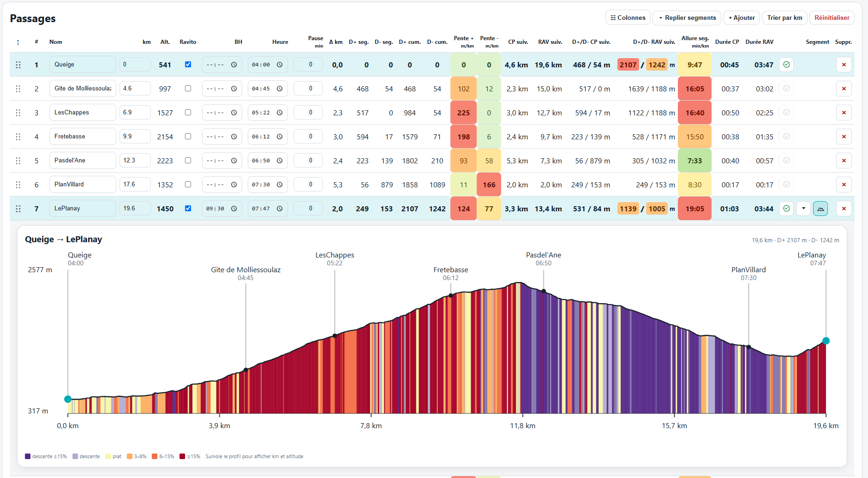Open the Colonnes column selector
The height and width of the screenshot is (478, 868).
628,18
